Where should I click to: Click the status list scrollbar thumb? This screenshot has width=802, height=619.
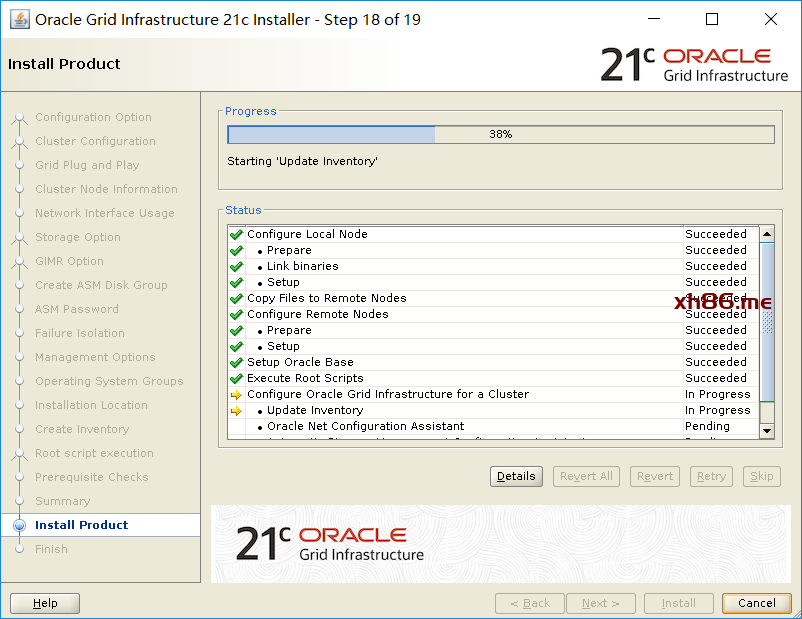(x=767, y=320)
